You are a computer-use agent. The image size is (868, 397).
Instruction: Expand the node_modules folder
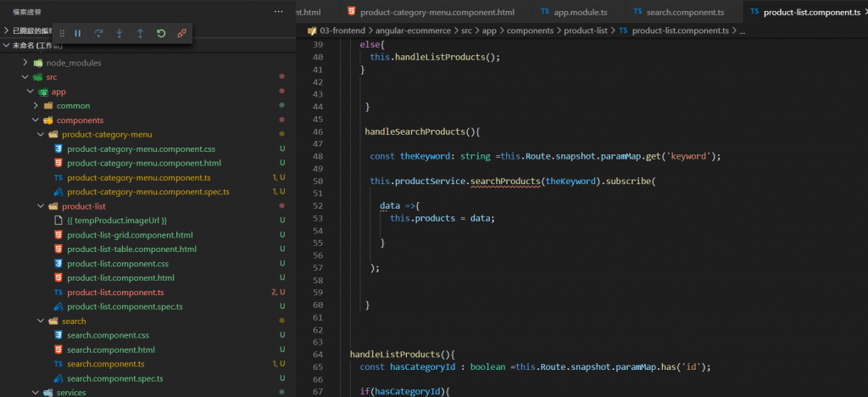click(x=73, y=63)
